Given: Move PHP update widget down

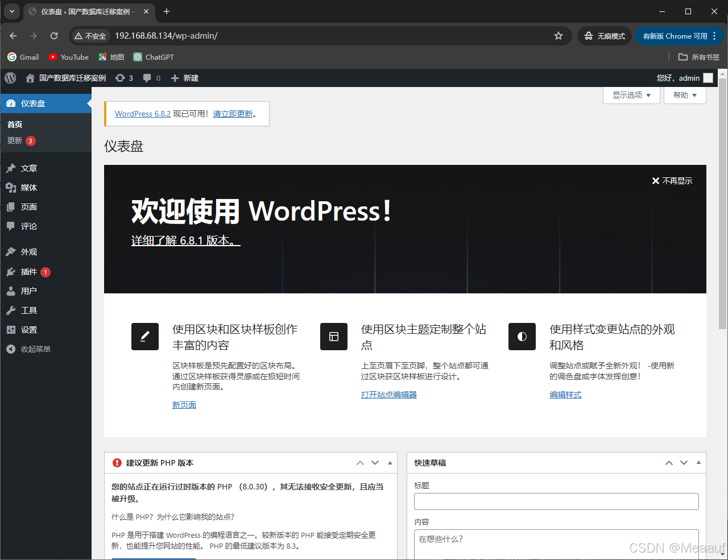Looking at the screenshot, I should pos(375,463).
